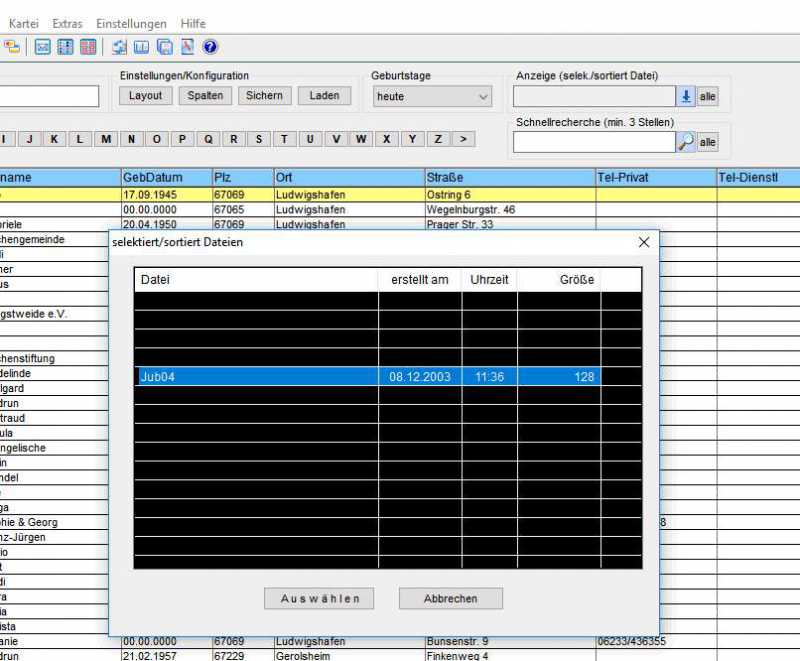Open the Extras menu
This screenshot has height=661, width=800.
[67, 23]
